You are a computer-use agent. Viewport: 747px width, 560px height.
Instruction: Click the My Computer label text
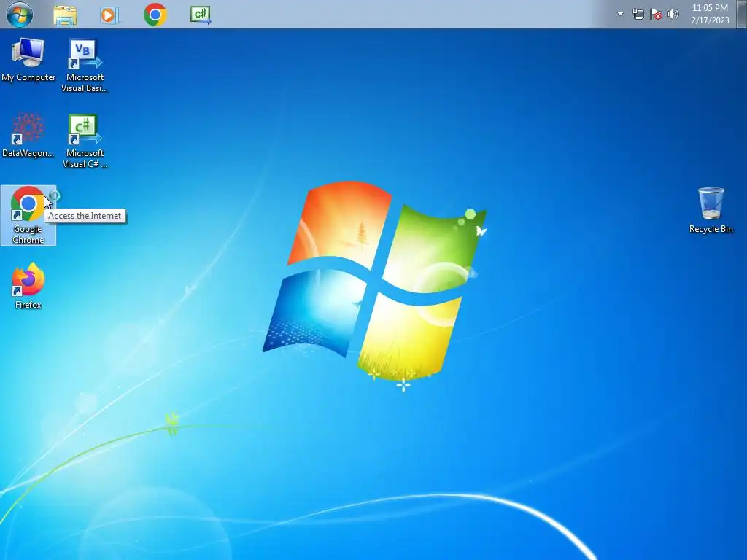28,77
